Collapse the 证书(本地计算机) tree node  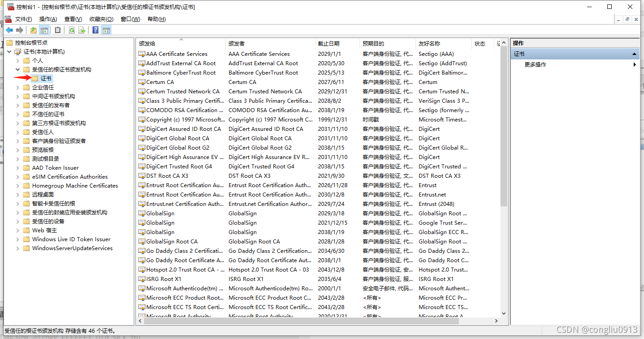[10, 52]
